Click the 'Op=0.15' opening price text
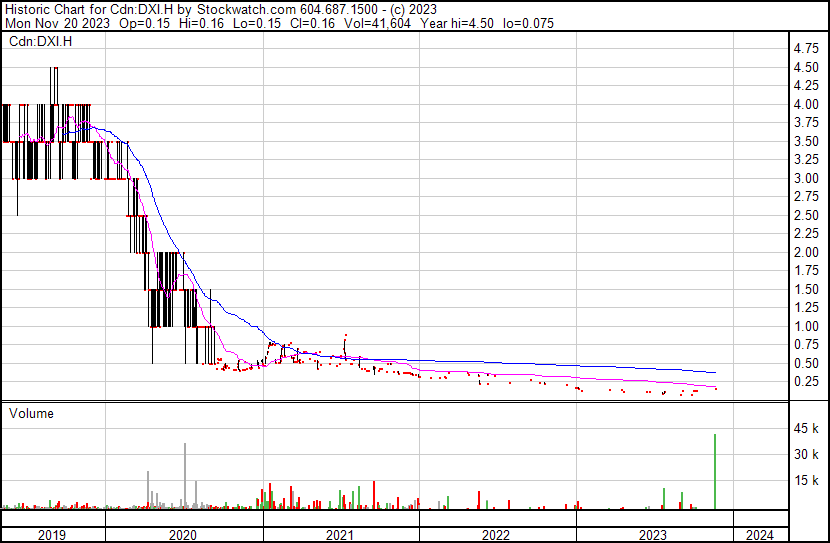The width and height of the screenshot is (830, 543). (x=145, y=23)
